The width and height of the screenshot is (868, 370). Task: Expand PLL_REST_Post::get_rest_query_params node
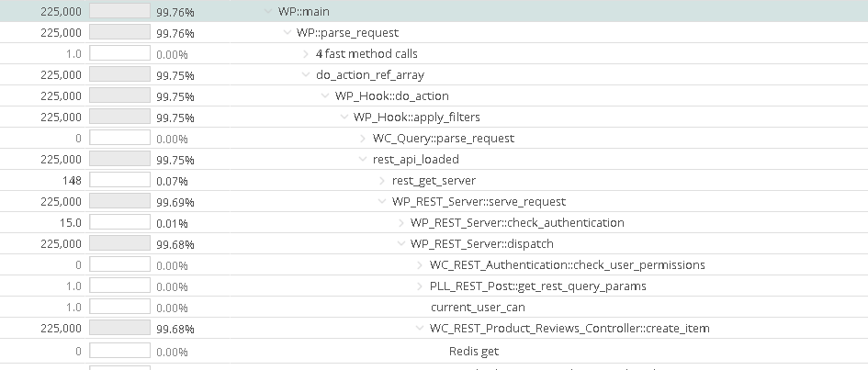tap(420, 286)
